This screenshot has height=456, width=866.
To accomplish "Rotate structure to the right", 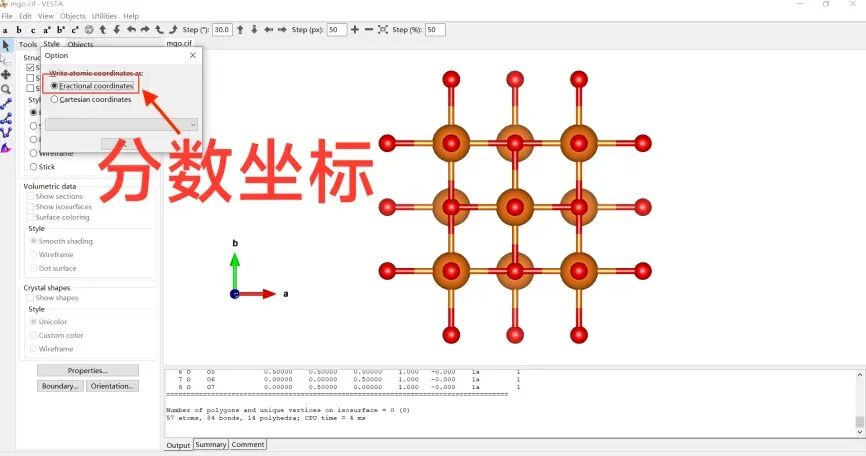I will (145, 30).
